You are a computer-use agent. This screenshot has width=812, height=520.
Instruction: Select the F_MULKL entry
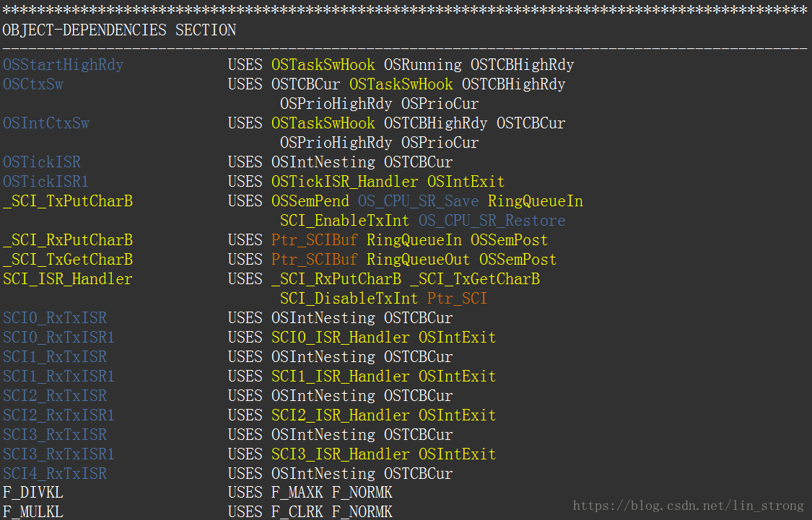33,512
